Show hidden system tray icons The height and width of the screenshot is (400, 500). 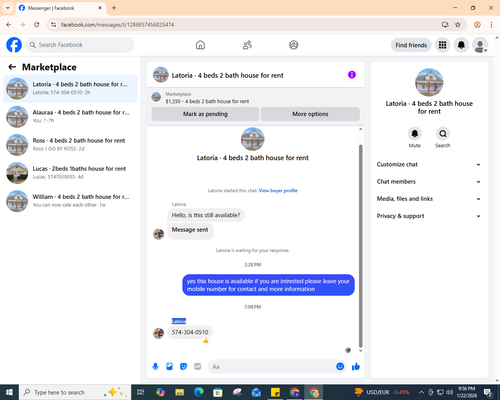pos(421,392)
